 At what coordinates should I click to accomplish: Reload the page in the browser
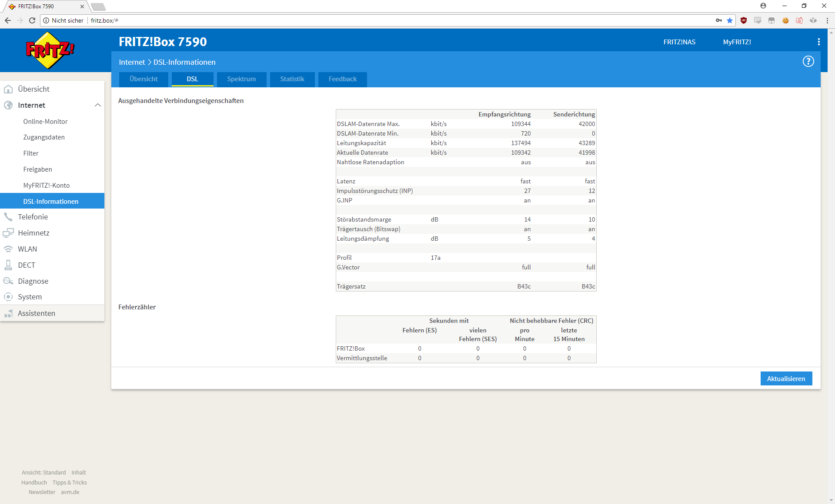tap(32, 20)
